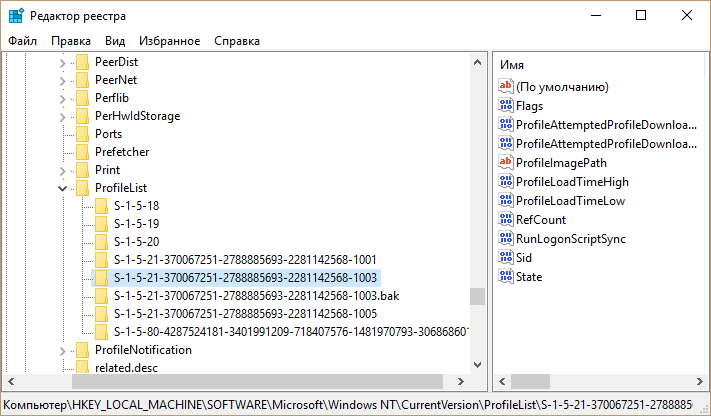Viewport: 711px width, 416px height.
Task: Click the binary icon of ProfileLoadTimeHigh
Action: pyautogui.click(x=506, y=181)
